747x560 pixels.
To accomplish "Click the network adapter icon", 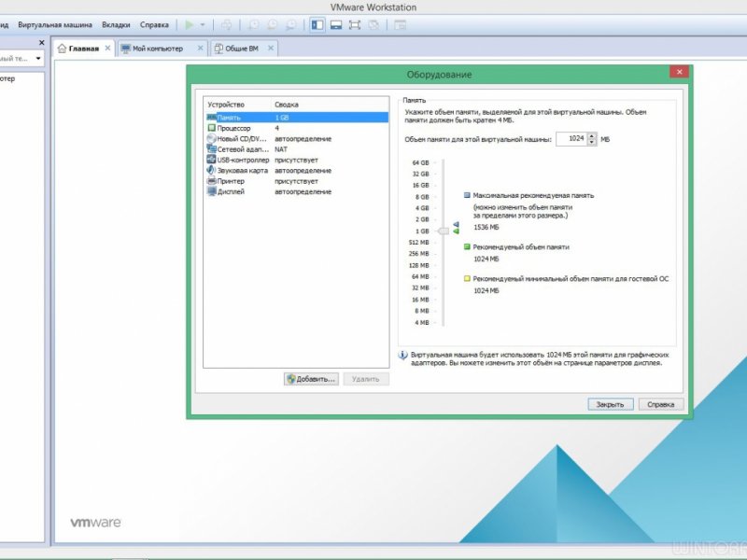I will (212, 149).
